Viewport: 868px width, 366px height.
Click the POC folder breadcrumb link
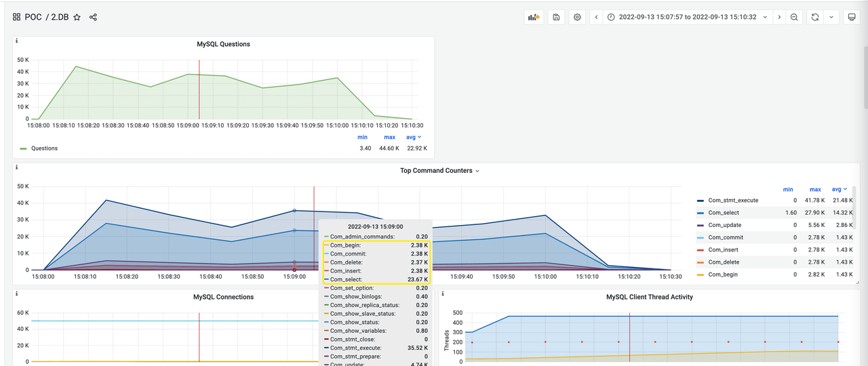(33, 17)
